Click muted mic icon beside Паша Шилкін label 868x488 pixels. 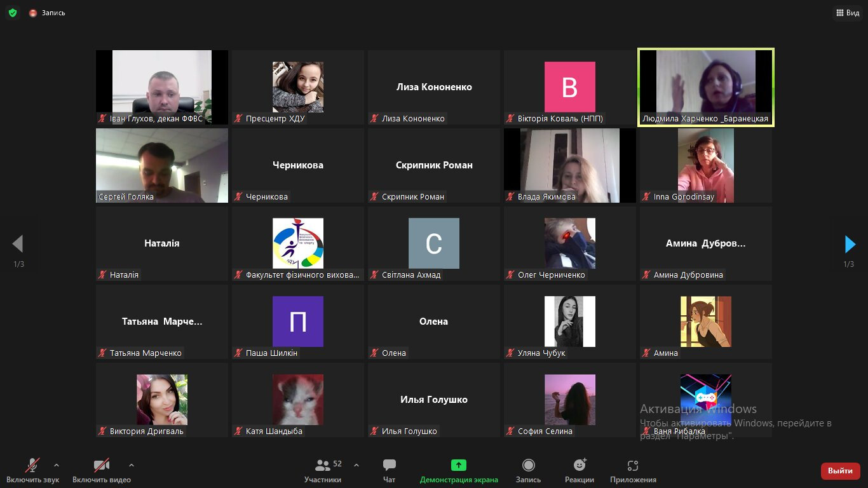tap(239, 353)
